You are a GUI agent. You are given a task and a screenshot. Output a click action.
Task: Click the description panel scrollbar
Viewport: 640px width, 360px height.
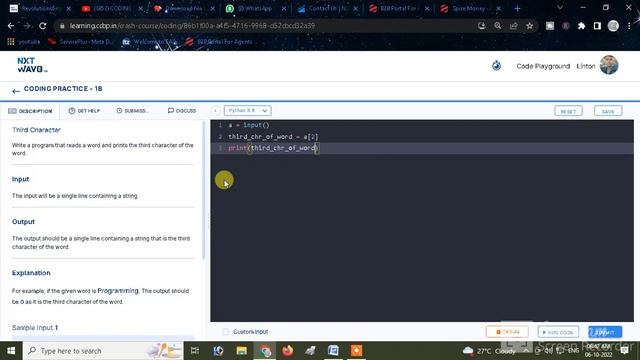pos(204,190)
